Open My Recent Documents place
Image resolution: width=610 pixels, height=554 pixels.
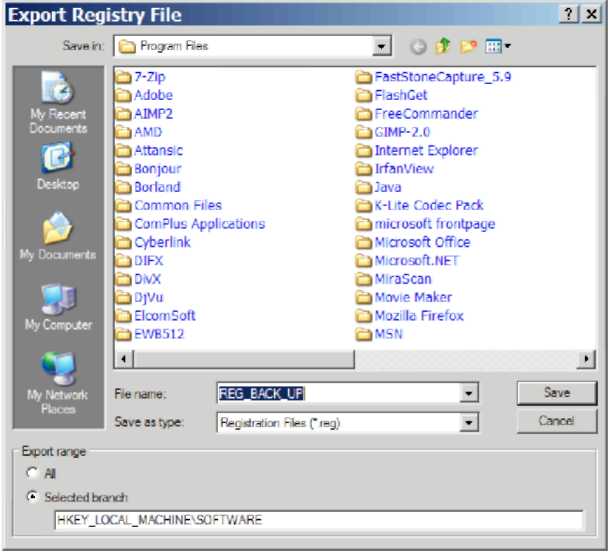point(58,103)
